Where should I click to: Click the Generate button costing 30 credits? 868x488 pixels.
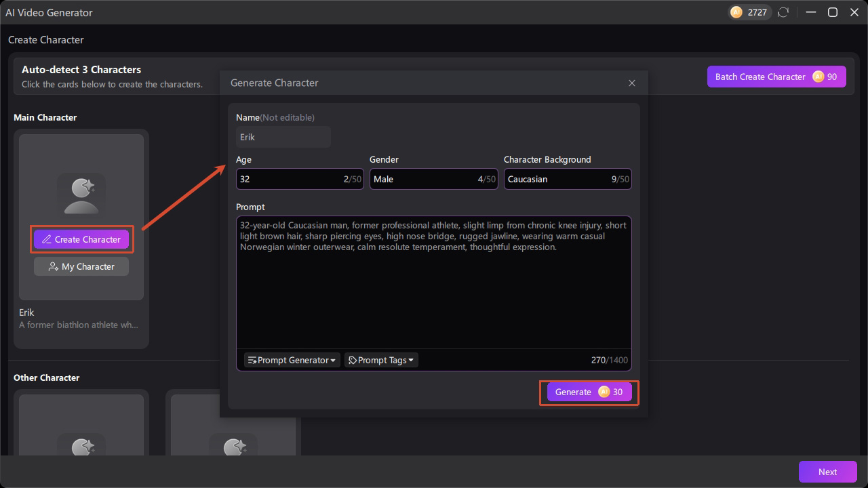[589, 392]
